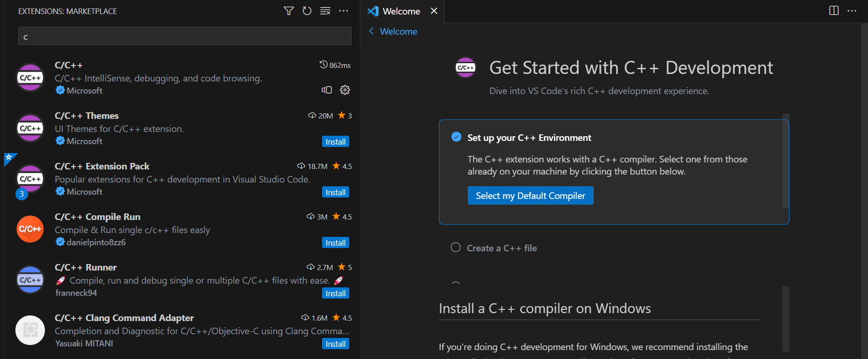Click the back chevron next to Welcome
Image resolution: width=868 pixels, height=359 pixels.
372,31
